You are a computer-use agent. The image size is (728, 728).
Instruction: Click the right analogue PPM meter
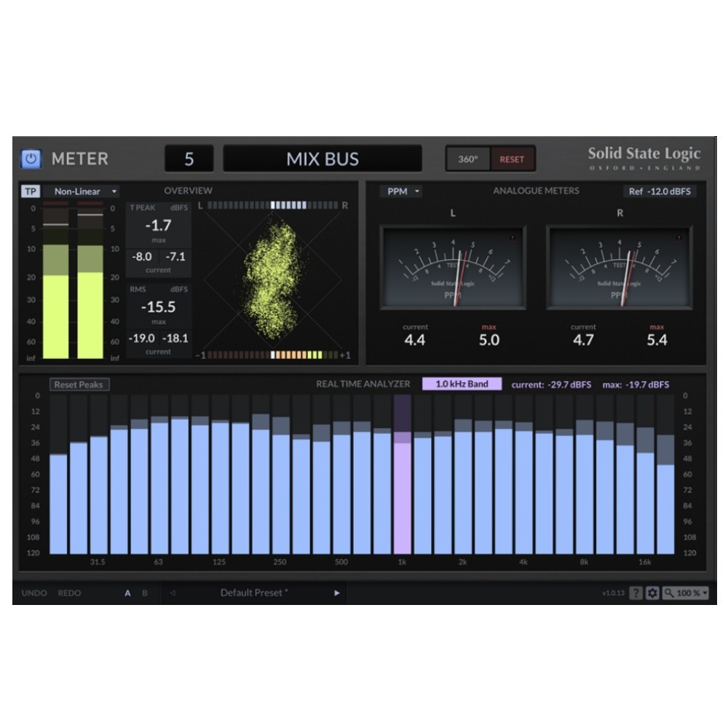click(x=620, y=267)
